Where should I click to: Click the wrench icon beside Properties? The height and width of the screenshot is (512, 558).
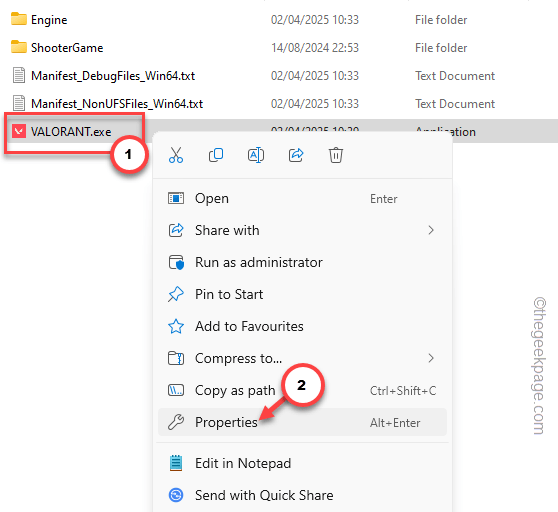point(176,422)
